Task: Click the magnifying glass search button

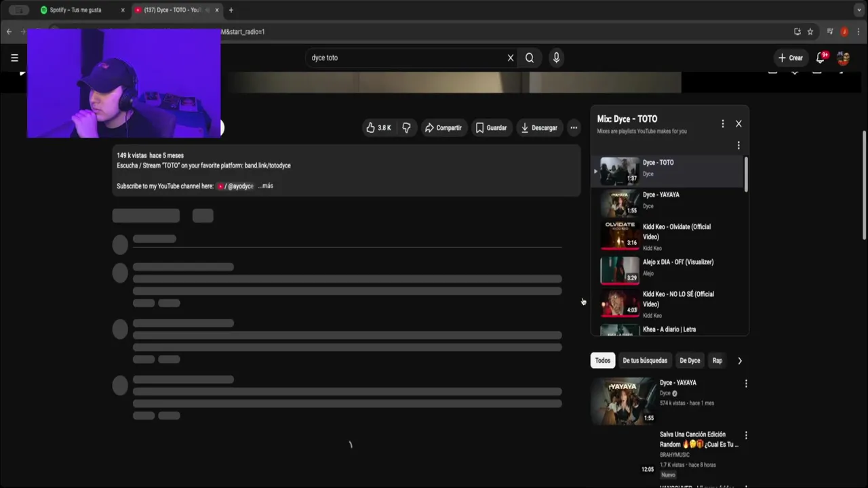Action: (x=530, y=58)
